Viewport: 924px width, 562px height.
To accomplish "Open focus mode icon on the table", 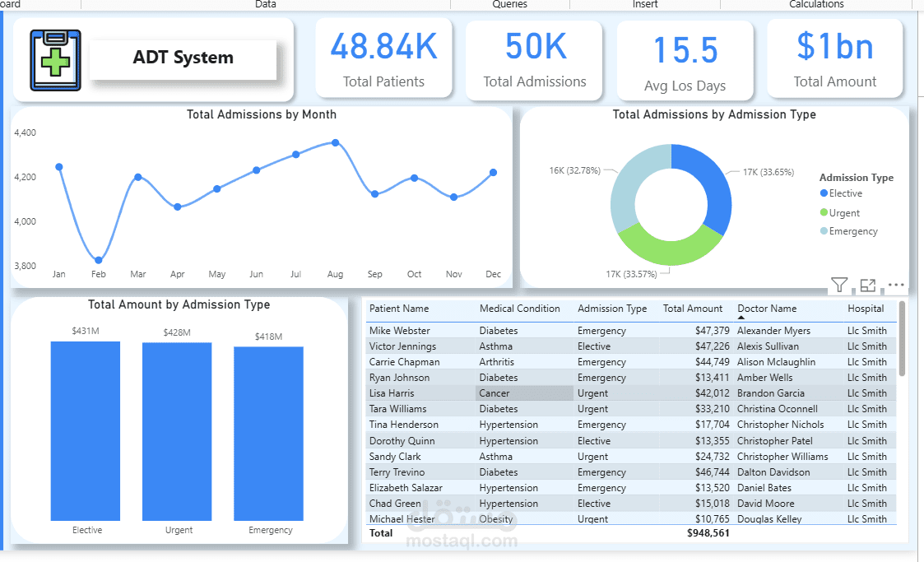I will [x=867, y=286].
